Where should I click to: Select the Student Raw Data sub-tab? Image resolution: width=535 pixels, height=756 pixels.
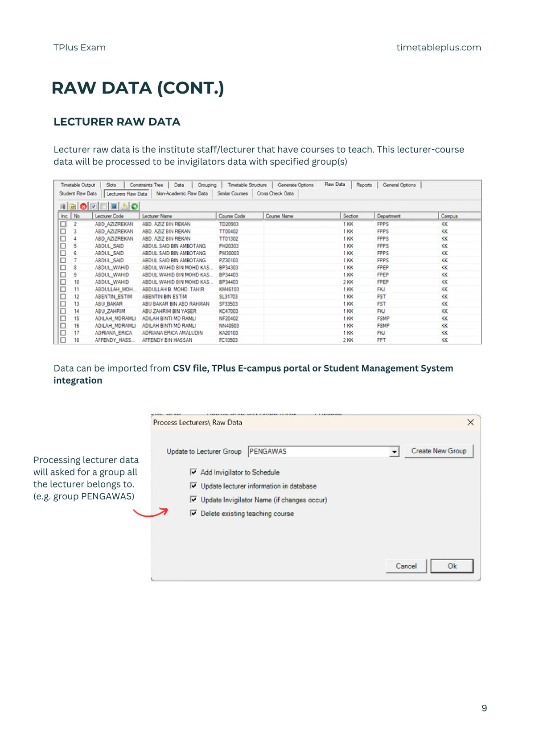78,194
